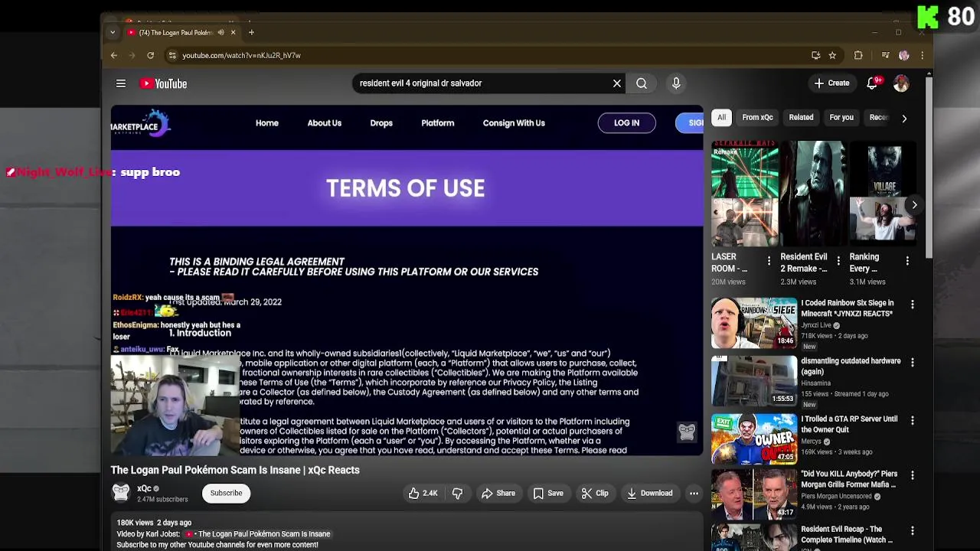Clear the search box with the X
The image size is (980, 551).
pyautogui.click(x=617, y=83)
